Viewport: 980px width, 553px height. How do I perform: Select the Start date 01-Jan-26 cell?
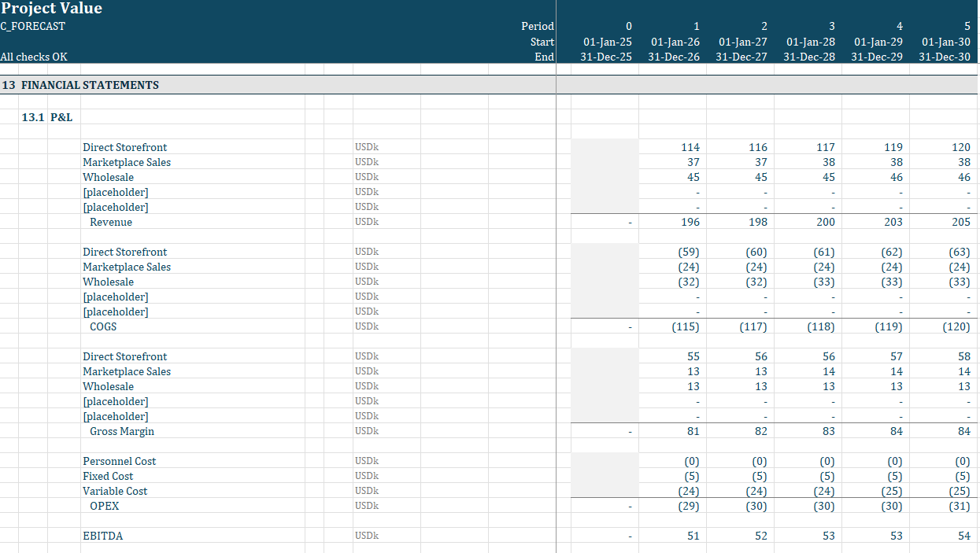coord(673,41)
